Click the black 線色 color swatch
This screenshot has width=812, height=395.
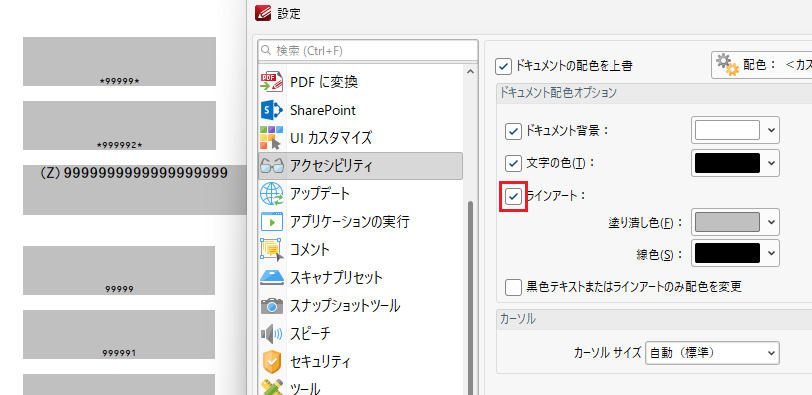(727, 253)
